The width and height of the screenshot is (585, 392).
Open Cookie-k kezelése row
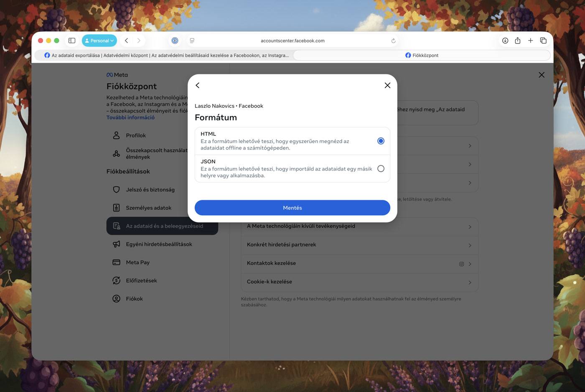point(359,282)
